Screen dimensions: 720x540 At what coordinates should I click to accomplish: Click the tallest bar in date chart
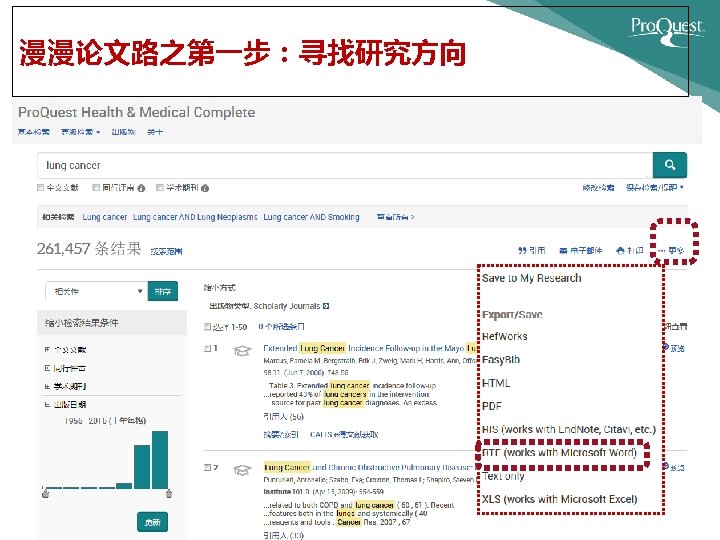pos(160,460)
